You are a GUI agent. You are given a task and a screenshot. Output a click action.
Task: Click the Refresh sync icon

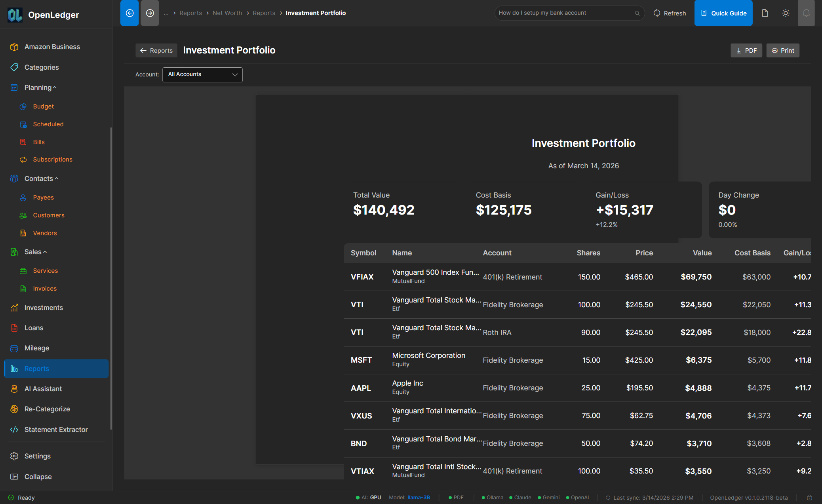[x=656, y=13]
